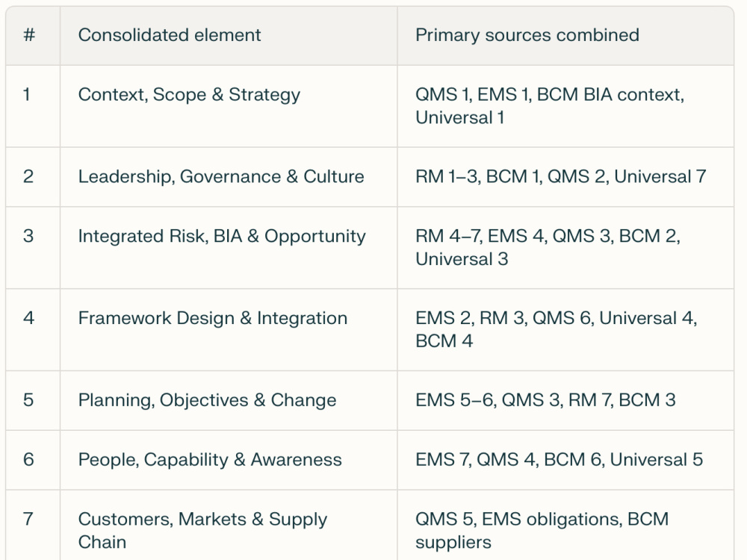Select "Integrated Risk, BIA & Opportunity" cell
Viewport: 747px width, 560px height.
tap(229, 248)
